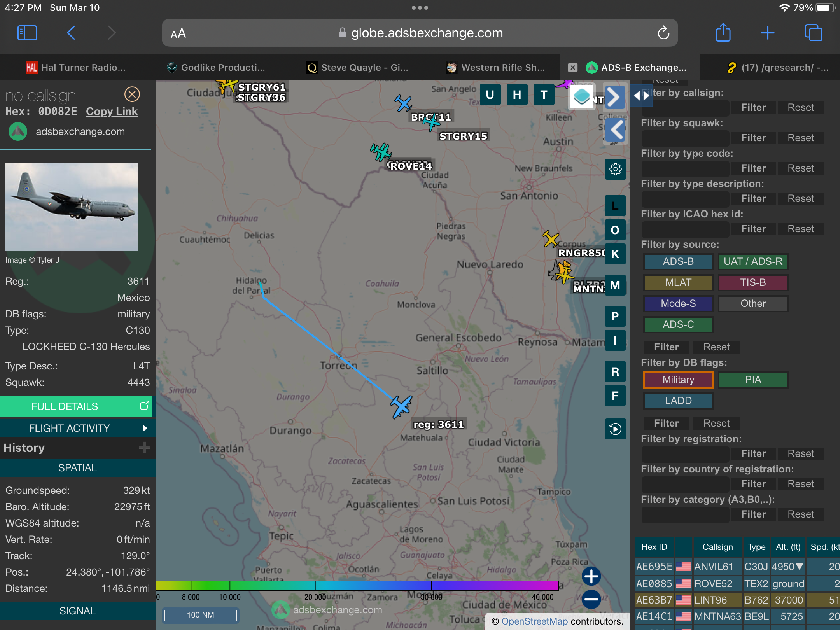Zoom out on the map
Viewport: 840px width, 630px height.
pos(591,599)
